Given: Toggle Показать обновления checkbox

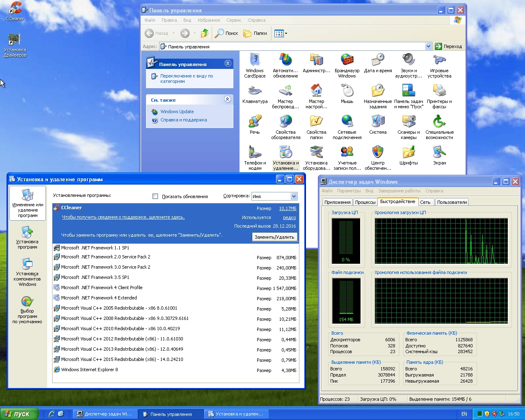Looking at the screenshot, I should click(x=155, y=196).
